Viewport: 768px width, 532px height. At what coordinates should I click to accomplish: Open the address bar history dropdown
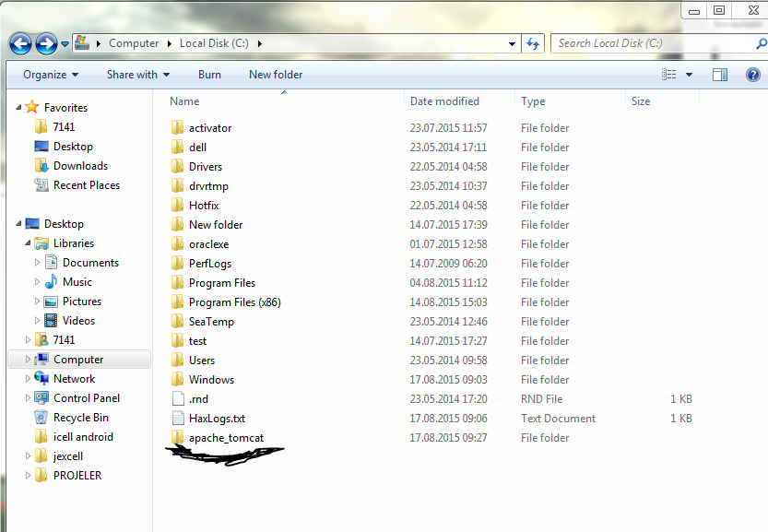(x=512, y=44)
